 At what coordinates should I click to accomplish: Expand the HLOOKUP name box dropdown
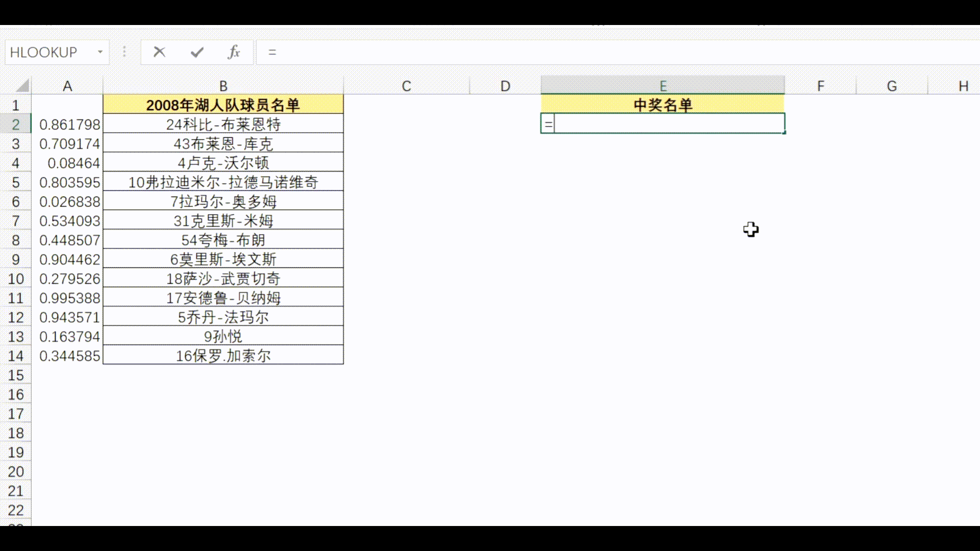tap(100, 52)
